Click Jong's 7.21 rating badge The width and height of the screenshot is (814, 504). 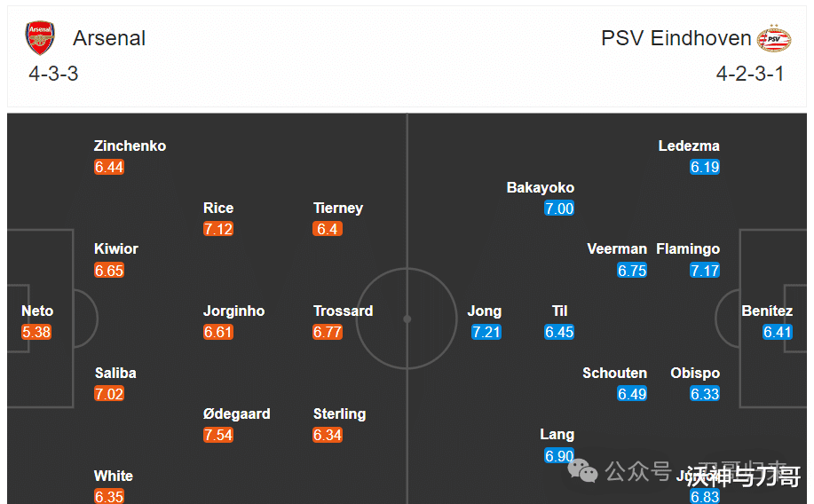pyautogui.click(x=486, y=332)
